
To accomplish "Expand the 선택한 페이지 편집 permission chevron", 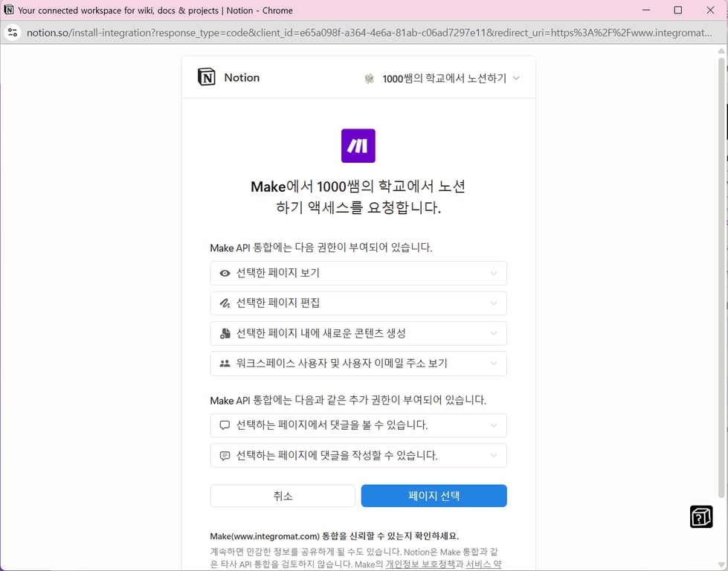I will tap(494, 303).
